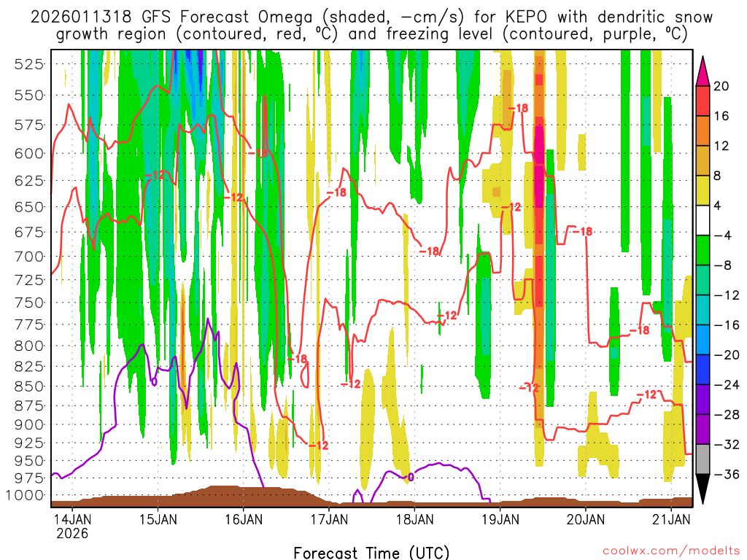Click the purple 0 freezing label near 15JAN
Screen dimensions: 747x560
[x=154, y=381]
